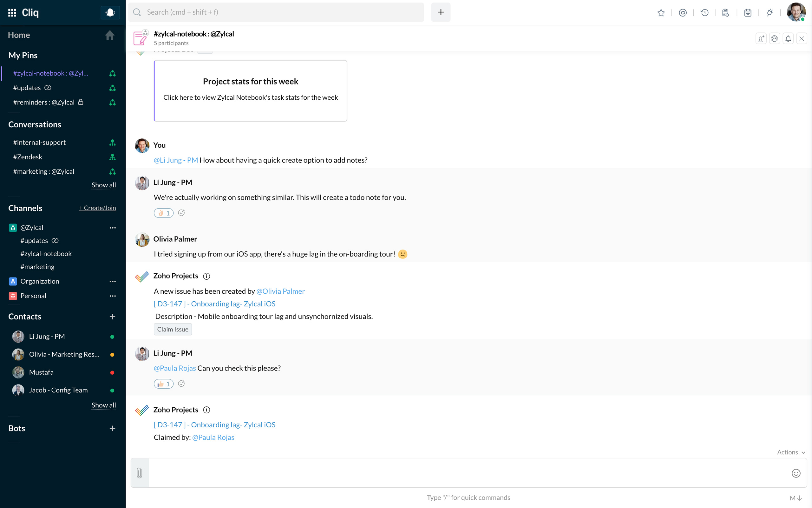Expand the Personal channel group
Viewport: 812px width, 508px height.
33,296
